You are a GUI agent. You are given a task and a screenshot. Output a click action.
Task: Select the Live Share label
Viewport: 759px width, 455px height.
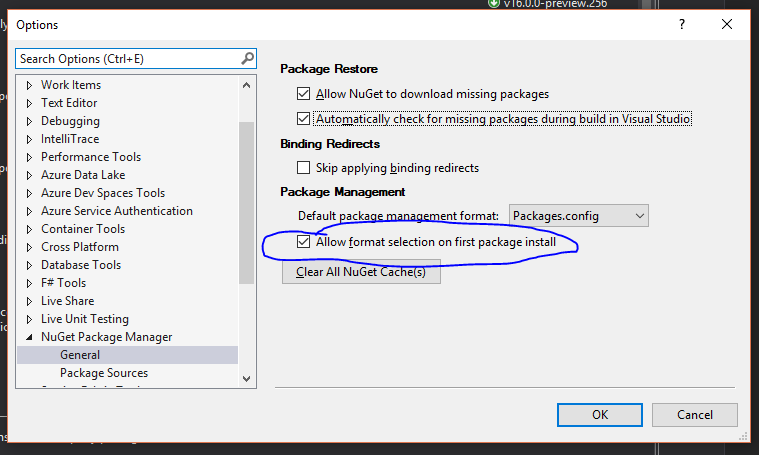(68, 301)
